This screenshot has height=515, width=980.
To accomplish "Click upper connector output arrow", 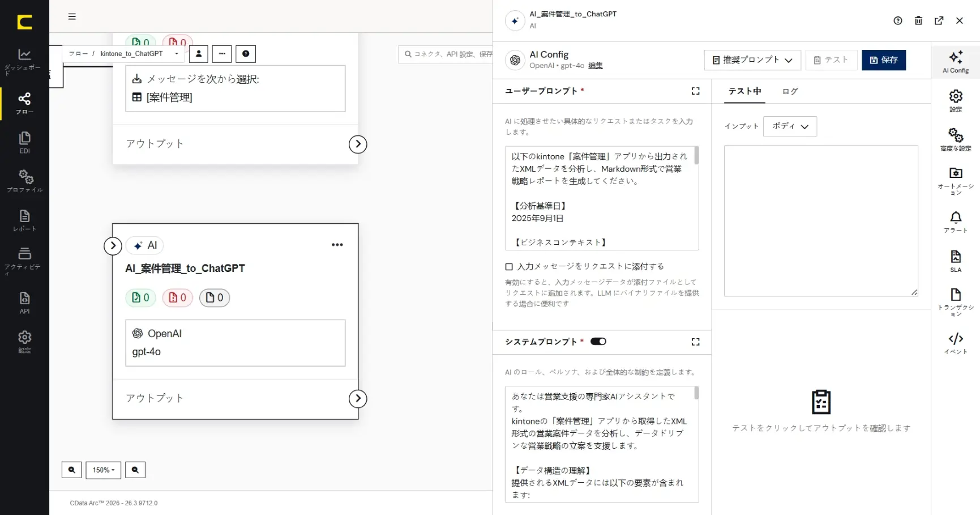I will 358,144.
